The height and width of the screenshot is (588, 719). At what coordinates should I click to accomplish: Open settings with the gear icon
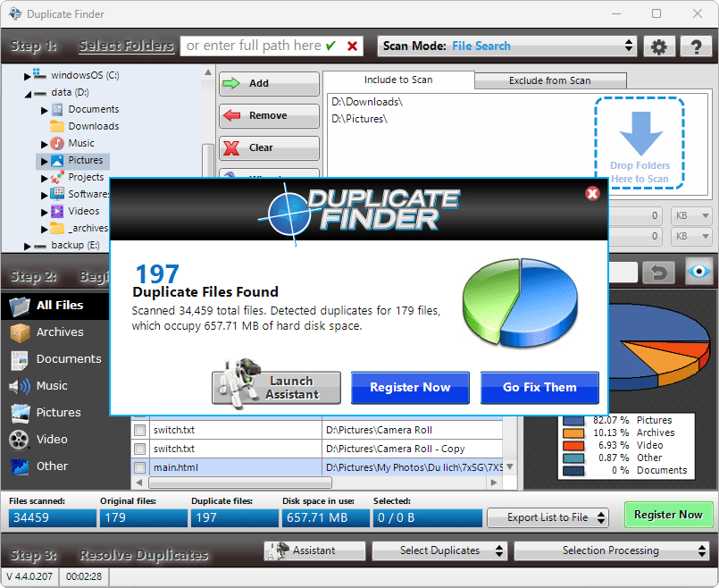click(659, 46)
